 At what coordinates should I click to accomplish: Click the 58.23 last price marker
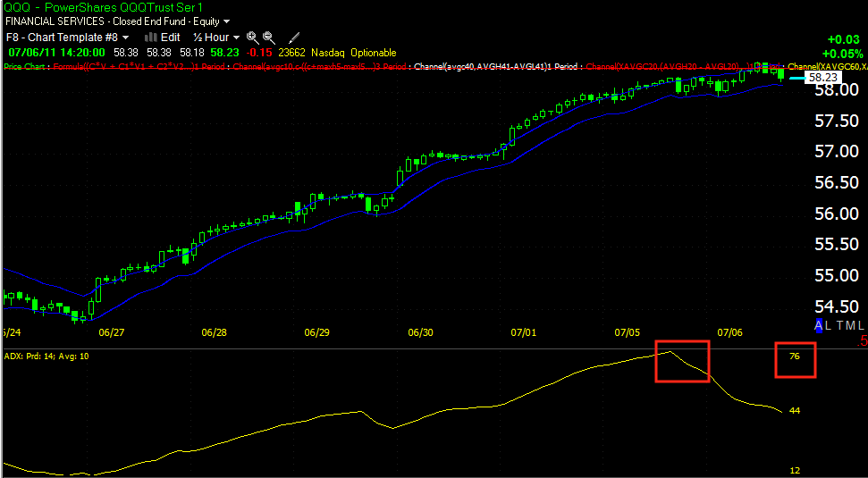tap(822, 78)
